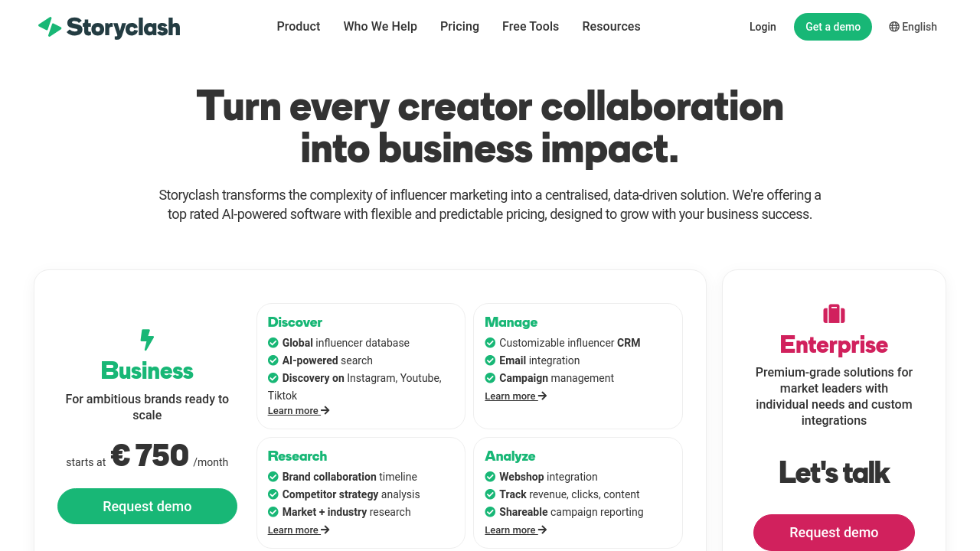
Task: Expand the Resources menu
Action: pos(611,27)
